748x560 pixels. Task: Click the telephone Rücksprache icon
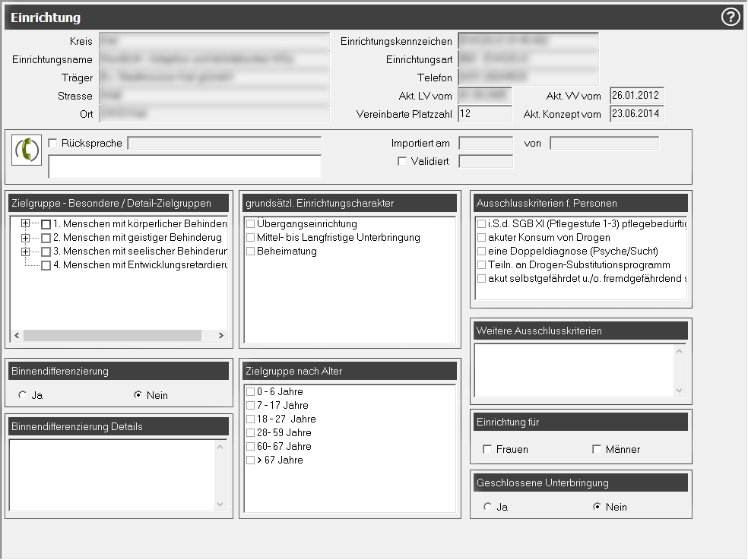pos(27,149)
